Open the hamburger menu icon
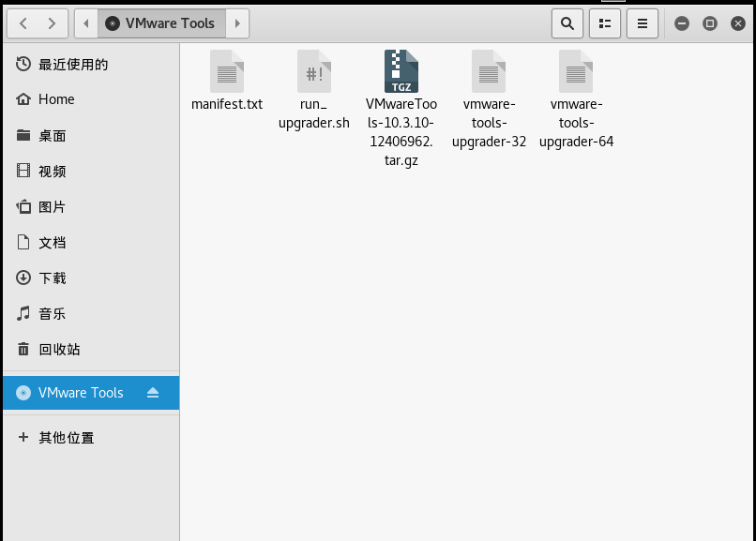This screenshot has width=756, height=541. (643, 23)
